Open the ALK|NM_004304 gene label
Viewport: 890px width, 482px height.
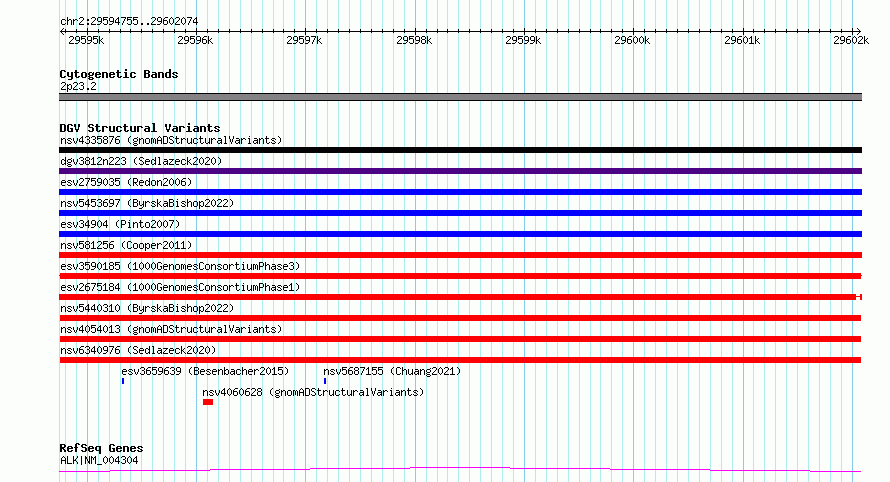click(x=99, y=460)
